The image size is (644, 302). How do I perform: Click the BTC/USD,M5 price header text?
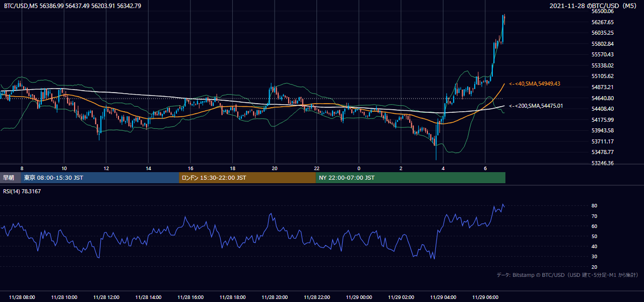click(73, 6)
